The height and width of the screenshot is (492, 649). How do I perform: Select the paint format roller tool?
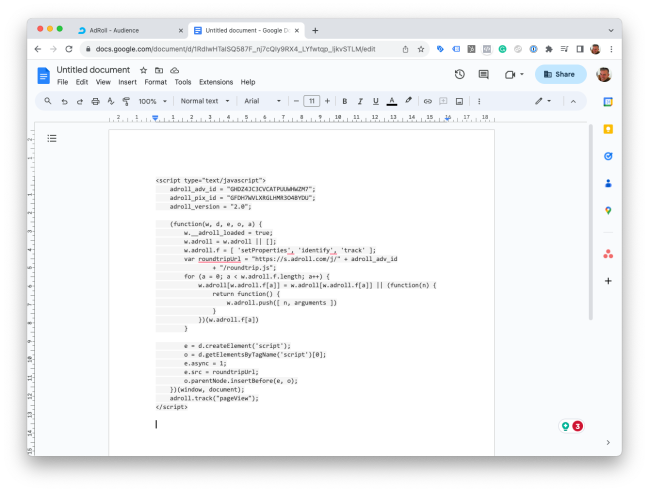tap(126, 101)
